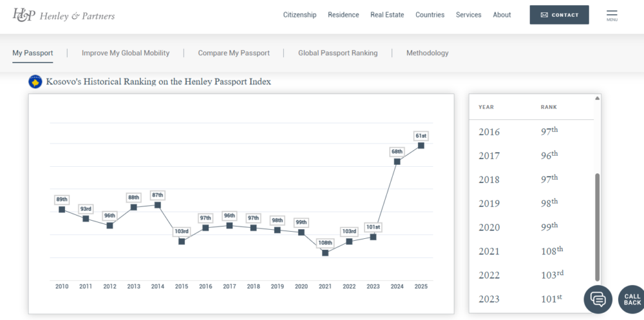Click 108th rank in the table
644x320 pixels.
click(x=552, y=250)
